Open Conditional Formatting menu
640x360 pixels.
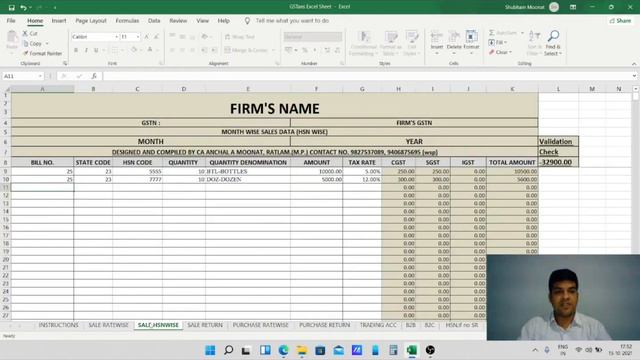click(x=363, y=43)
